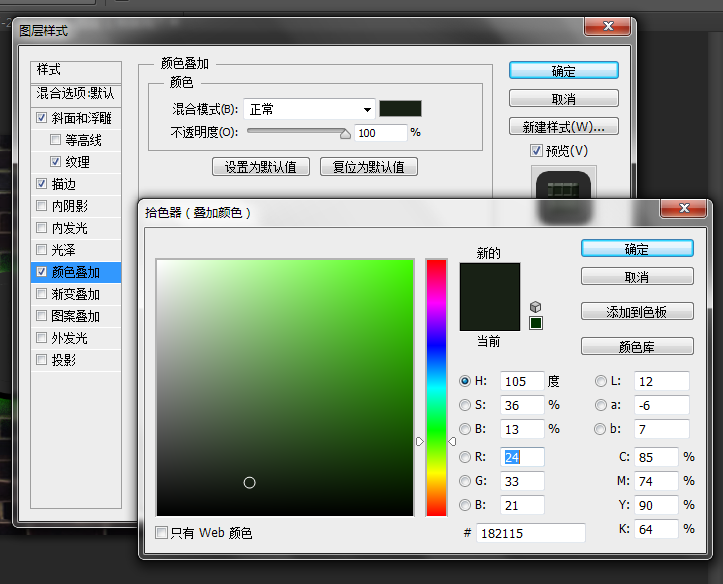723x584 pixels.
Task: Select the S saturation radio button
Action: pos(465,405)
